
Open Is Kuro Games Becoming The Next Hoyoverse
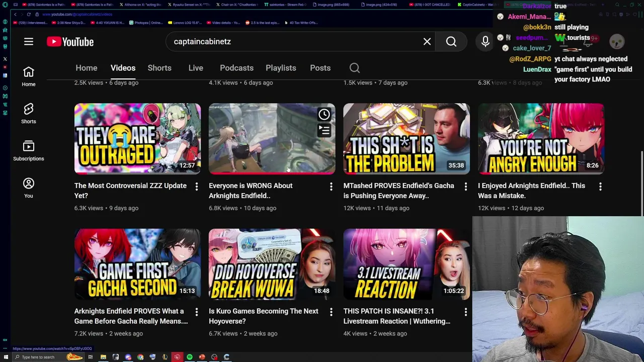point(264,316)
